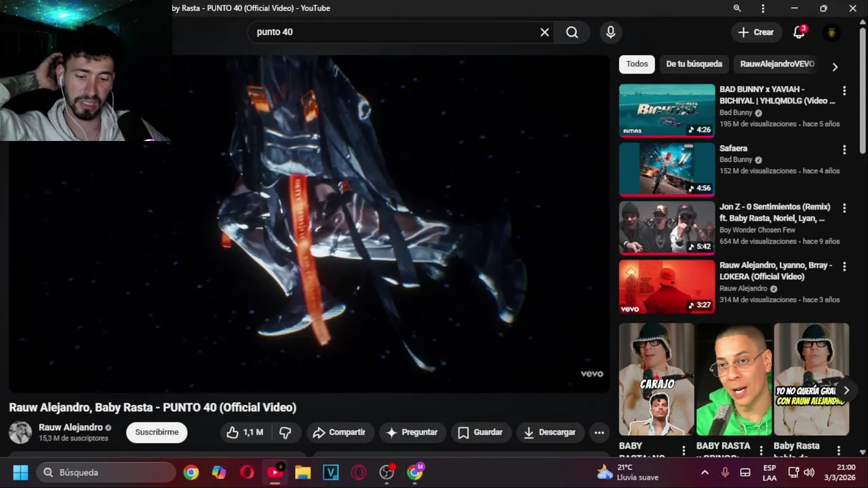The height and width of the screenshot is (488, 868).
Task: Open the 0 Sentimientos Remix thumbnail
Action: tap(667, 228)
